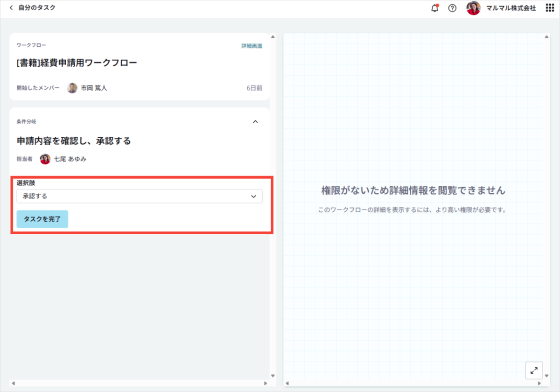560x392 pixels.
Task: Click 申請内容を確認し、承認する heading
Action: (74, 140)
